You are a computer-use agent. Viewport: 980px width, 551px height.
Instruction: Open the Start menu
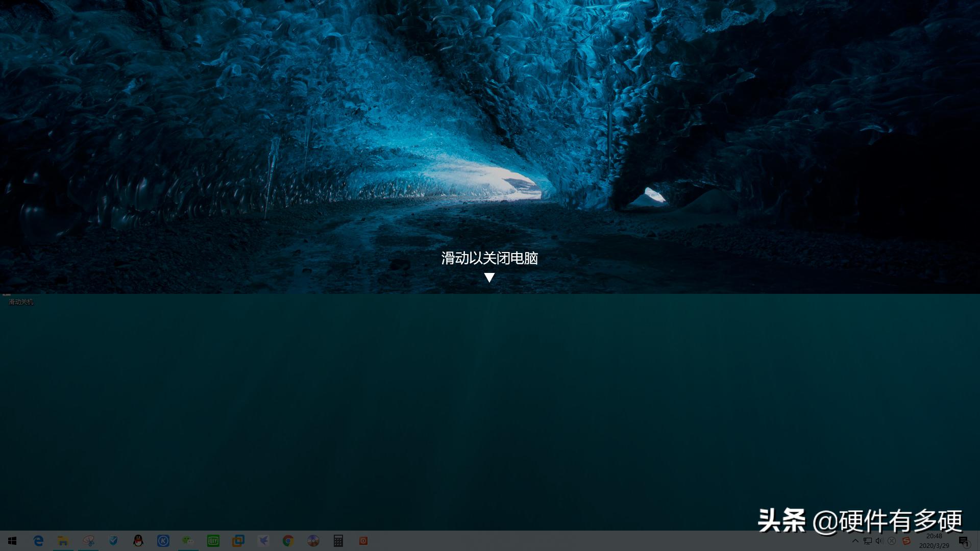coord(12,541)
